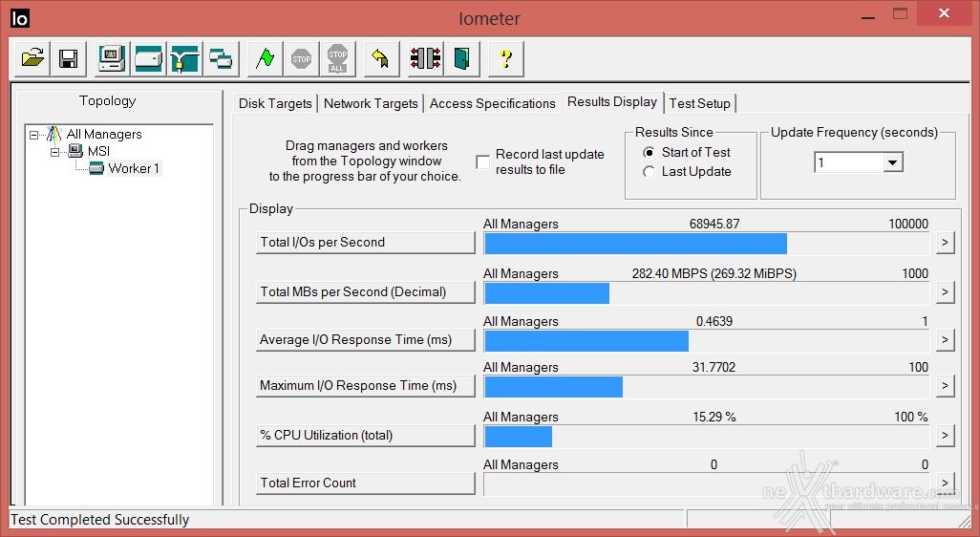Disconnect the selected worker or manager

click(425, 59)
